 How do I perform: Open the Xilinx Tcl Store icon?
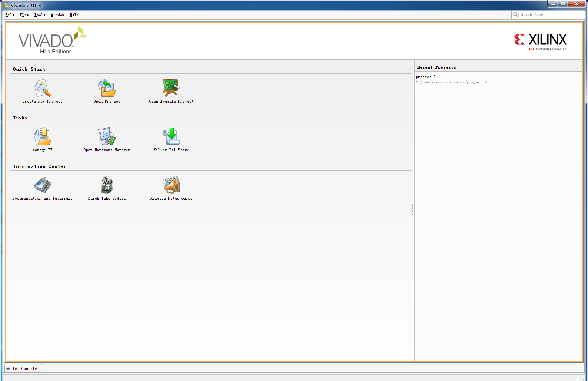pos(171,137)
